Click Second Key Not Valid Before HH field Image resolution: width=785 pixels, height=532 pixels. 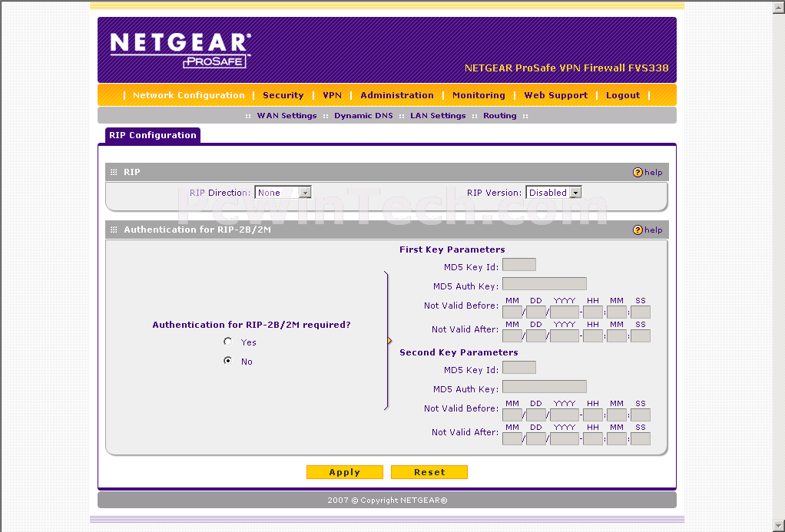pyautogui.click(x=593, y=415)
